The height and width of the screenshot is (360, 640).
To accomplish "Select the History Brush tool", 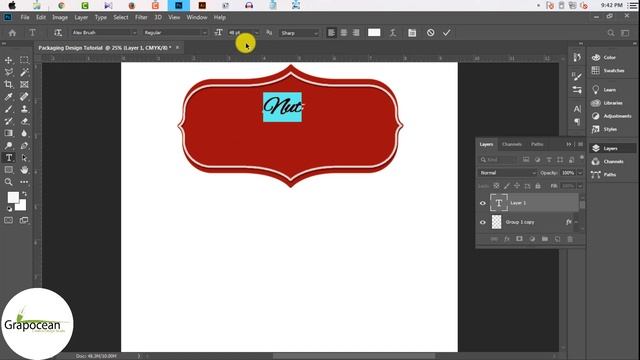I will [9, 121].
